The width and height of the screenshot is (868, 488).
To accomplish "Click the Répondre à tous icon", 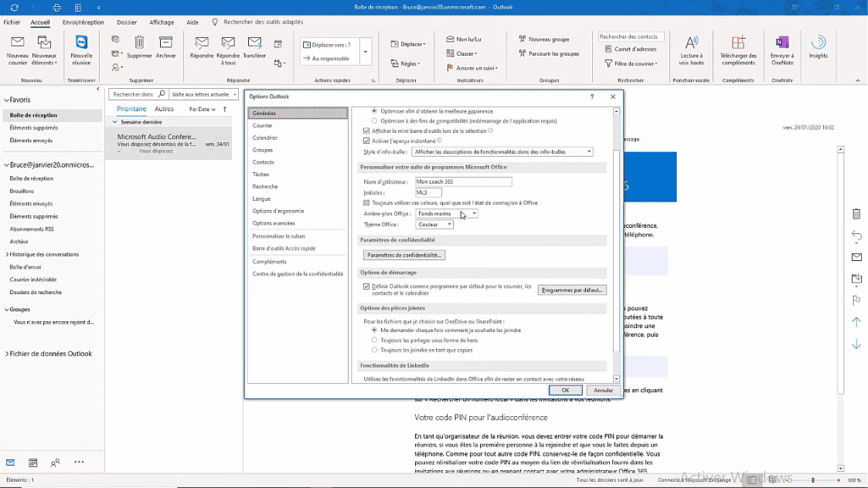I will tap(227, 50).
